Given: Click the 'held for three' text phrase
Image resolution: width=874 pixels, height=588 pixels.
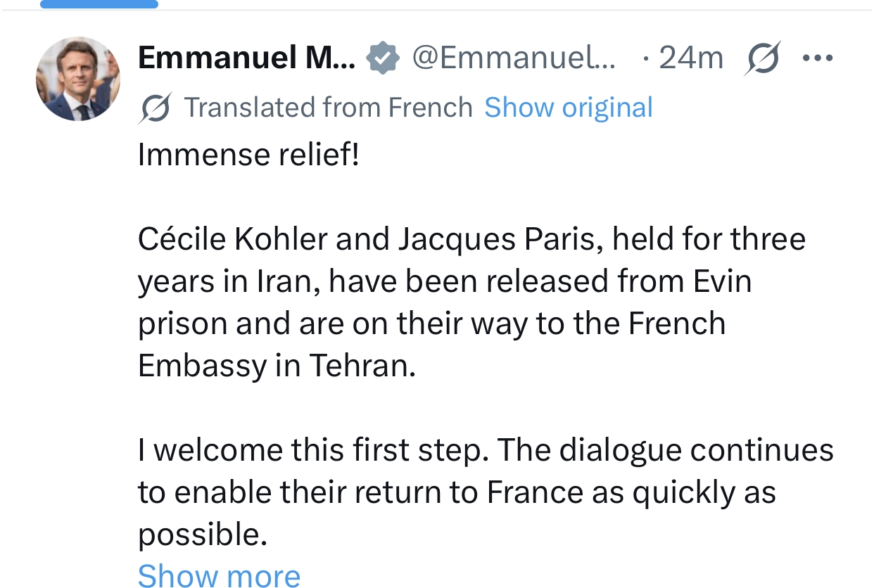Looking at the screenshot, I should point(709,240).
